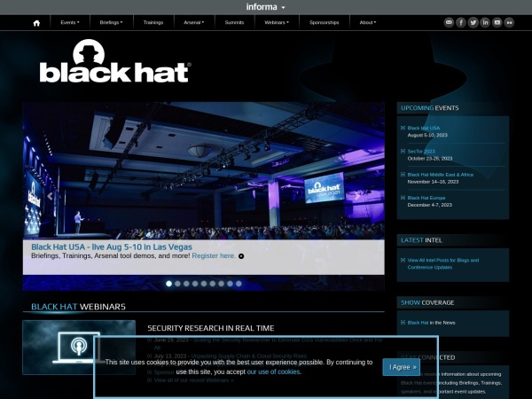
Task: Open Black Hat USA live Aug 5-10 headline
Action: coord(112,247)
